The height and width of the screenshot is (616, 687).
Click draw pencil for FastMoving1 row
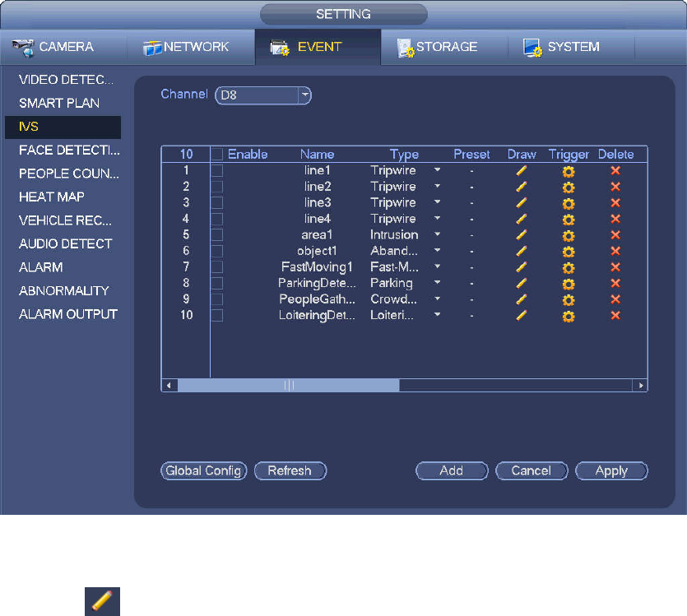[522, 267]
